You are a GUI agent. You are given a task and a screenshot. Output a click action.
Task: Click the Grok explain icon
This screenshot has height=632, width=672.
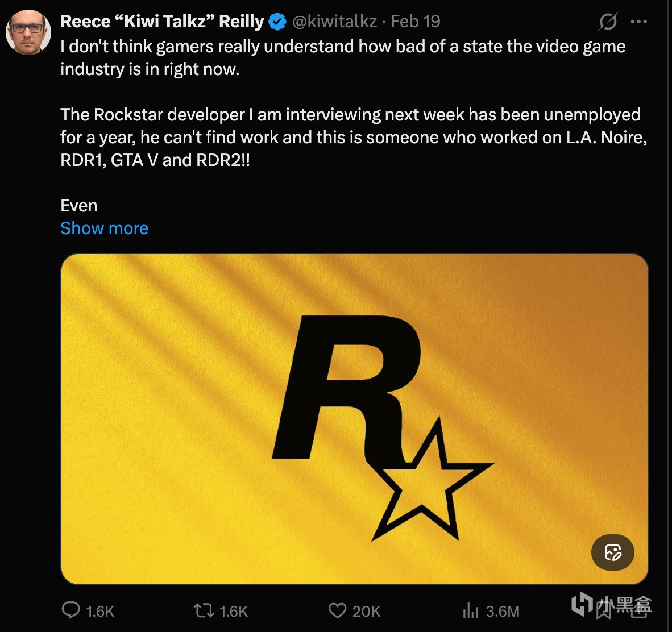click(608, 22)
